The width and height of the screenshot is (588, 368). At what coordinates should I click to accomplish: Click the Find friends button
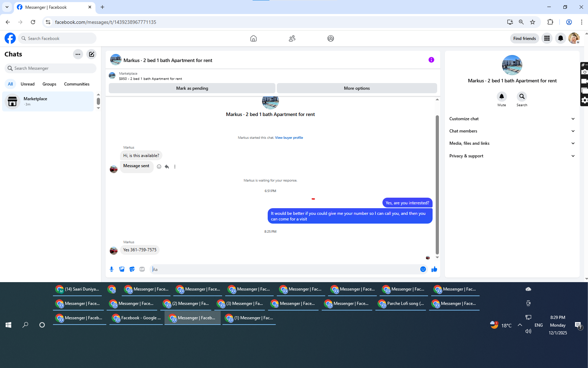pos(524,39)
